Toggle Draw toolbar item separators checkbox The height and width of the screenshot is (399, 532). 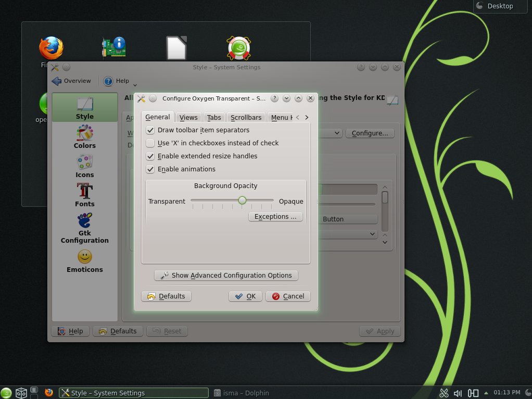coord(150,130)
